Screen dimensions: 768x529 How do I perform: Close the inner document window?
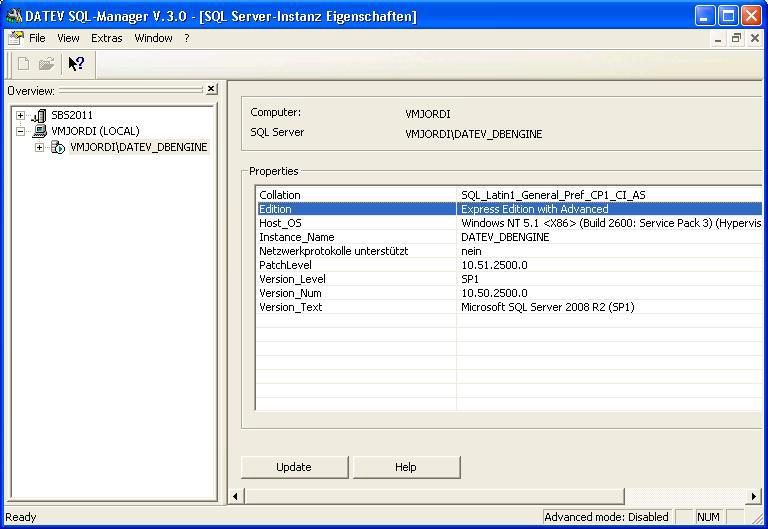(755, 38)
